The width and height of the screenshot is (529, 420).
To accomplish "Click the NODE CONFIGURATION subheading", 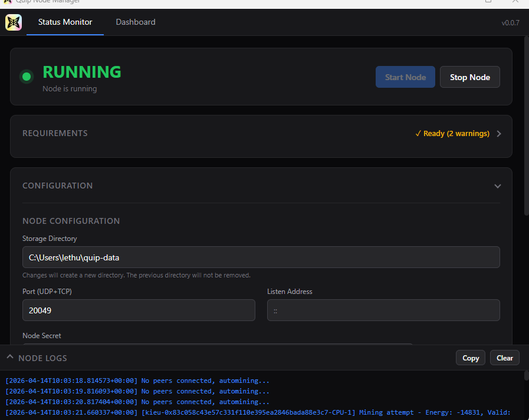I will coord(71,221).
